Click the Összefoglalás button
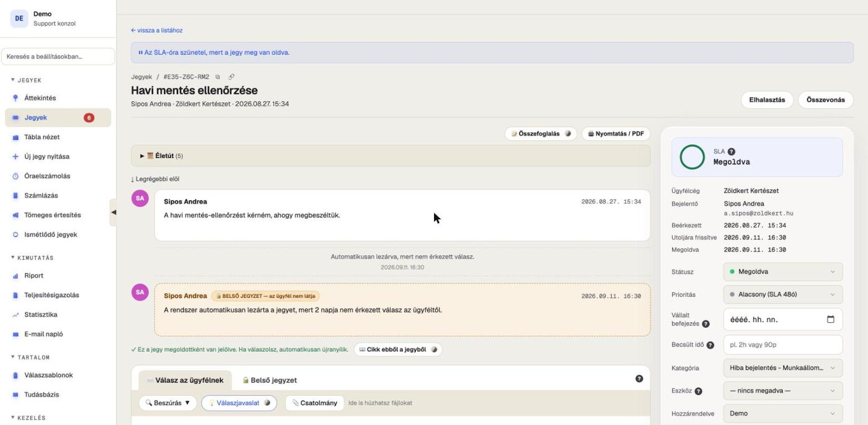This screenshot has width=868, height=425. 541,134
